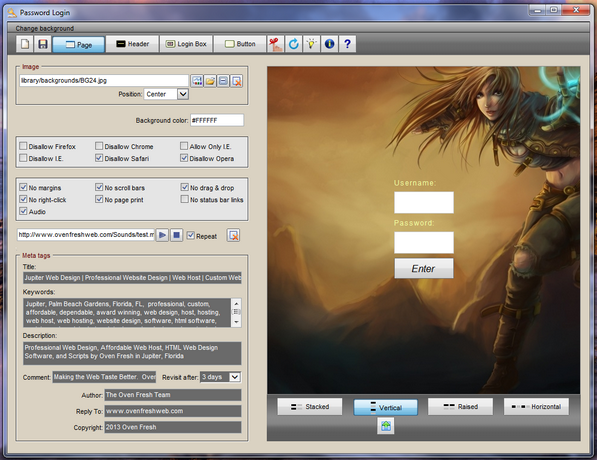Click the blue info icon on the toolbar
Viewport: 597px width, 460px height.
(329, 44)
